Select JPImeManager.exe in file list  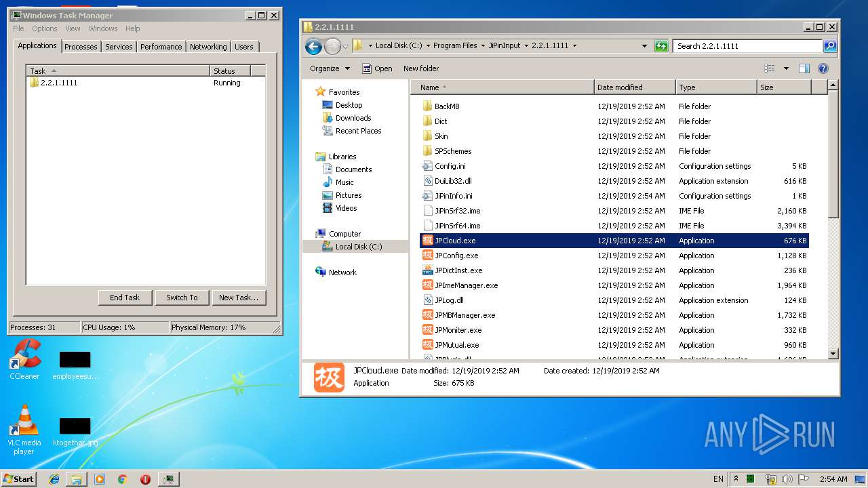(x=466, y=285)
